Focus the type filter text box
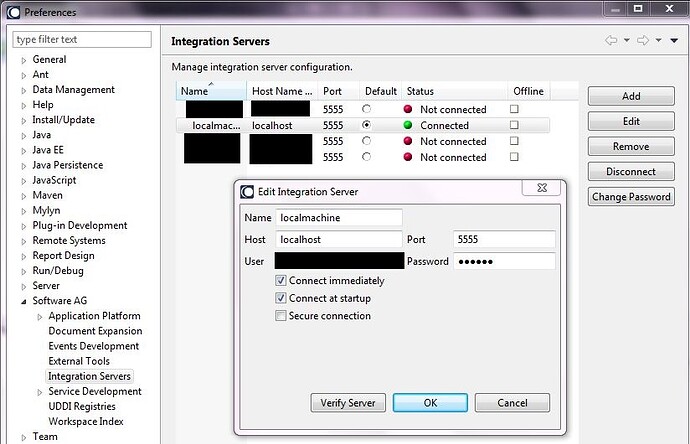Screen dimensions: 690x444 pos(82,39)
